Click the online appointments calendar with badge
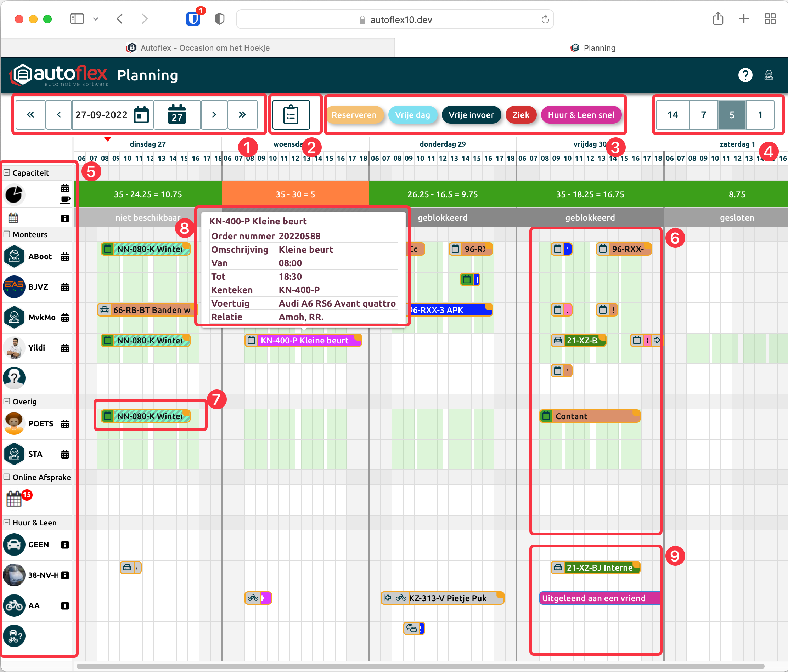Screen dimensions: 788x672 coord(15,499)
